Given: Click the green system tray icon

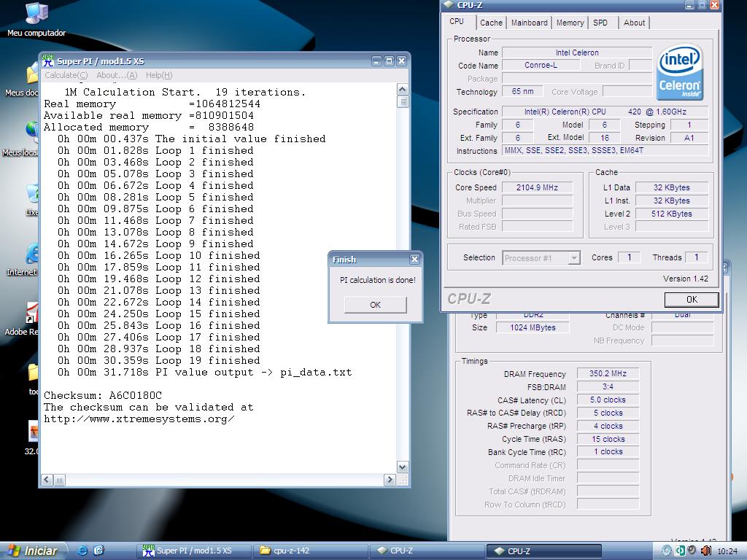Looking at the screenshot, I should coord(680,551).
